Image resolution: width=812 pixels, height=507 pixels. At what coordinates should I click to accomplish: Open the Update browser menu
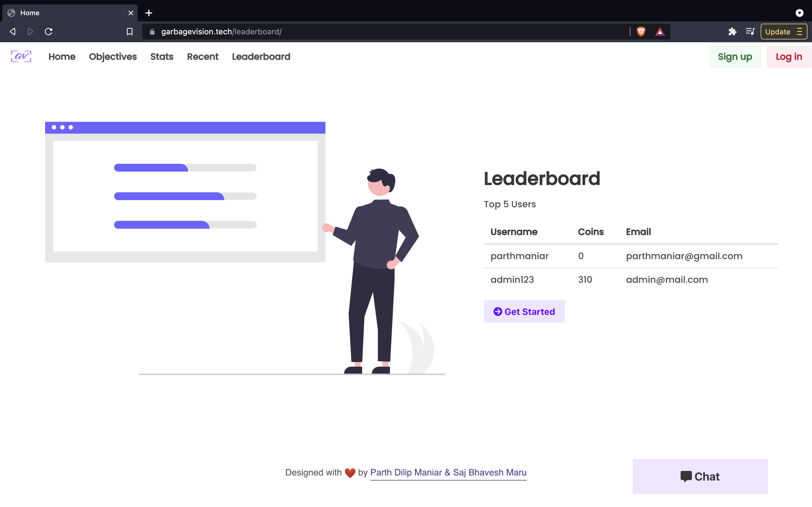(784, 32)
